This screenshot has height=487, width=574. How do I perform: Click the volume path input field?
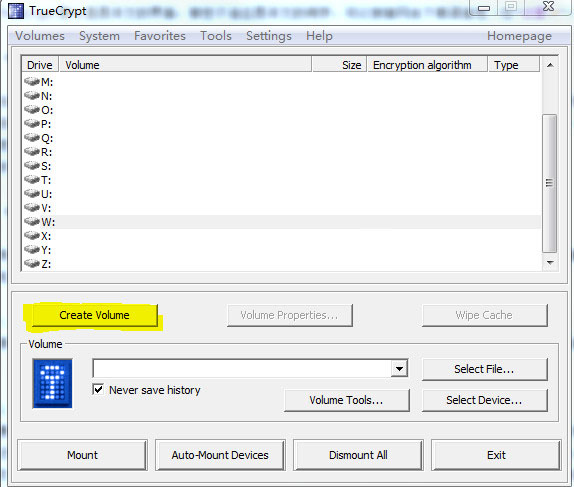[242, 368]
